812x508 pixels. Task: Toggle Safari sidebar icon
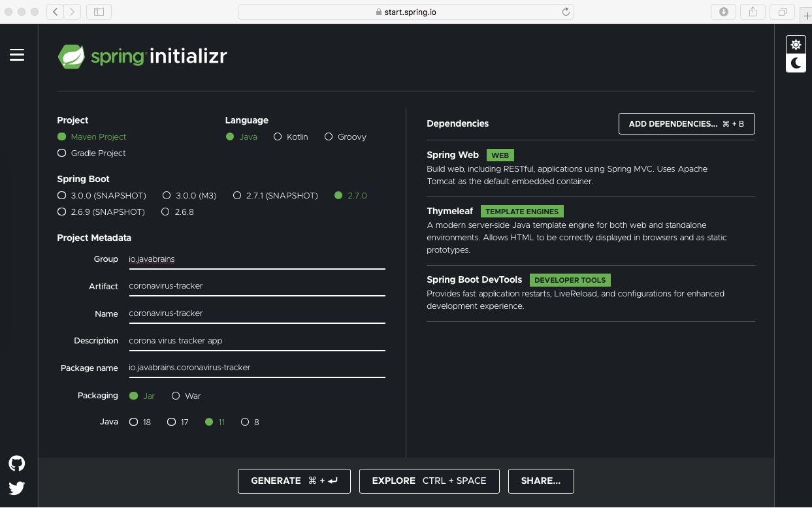pos(99,11)
